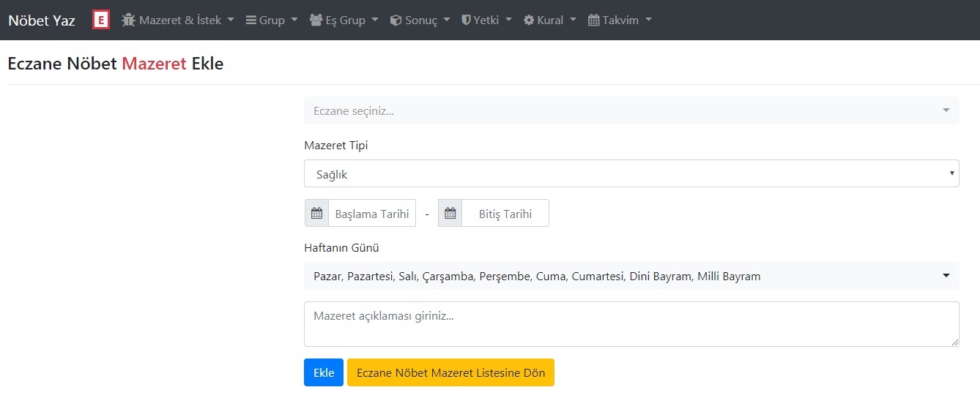Click Eczane Nöbet Mazeret Listesine Dön button

(x=450, y=372)
